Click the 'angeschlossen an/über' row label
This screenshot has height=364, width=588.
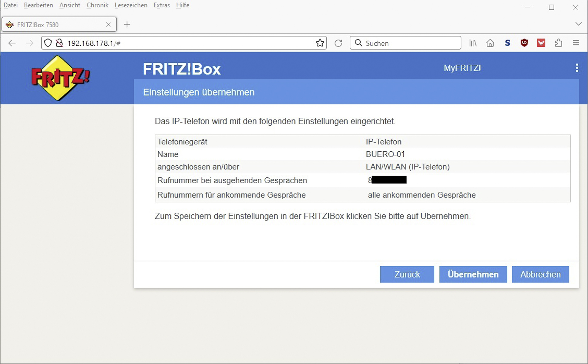(x=198, y=167)
